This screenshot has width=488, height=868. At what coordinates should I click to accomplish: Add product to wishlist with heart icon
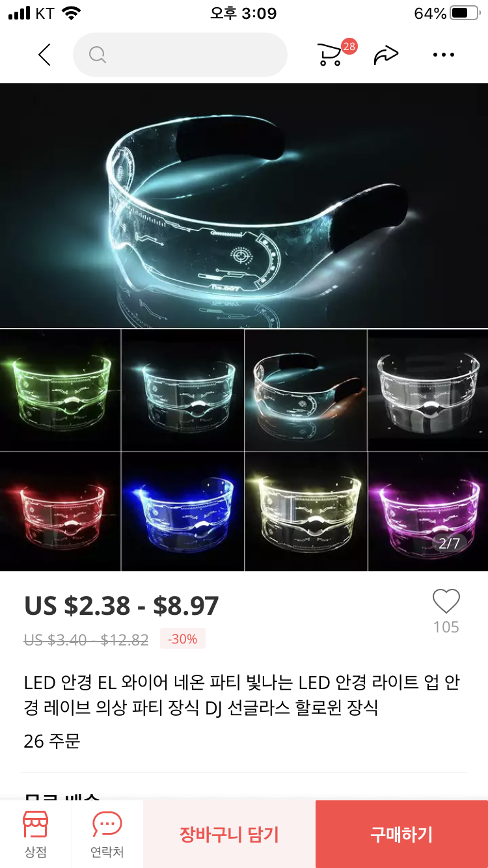click(446, 601)
